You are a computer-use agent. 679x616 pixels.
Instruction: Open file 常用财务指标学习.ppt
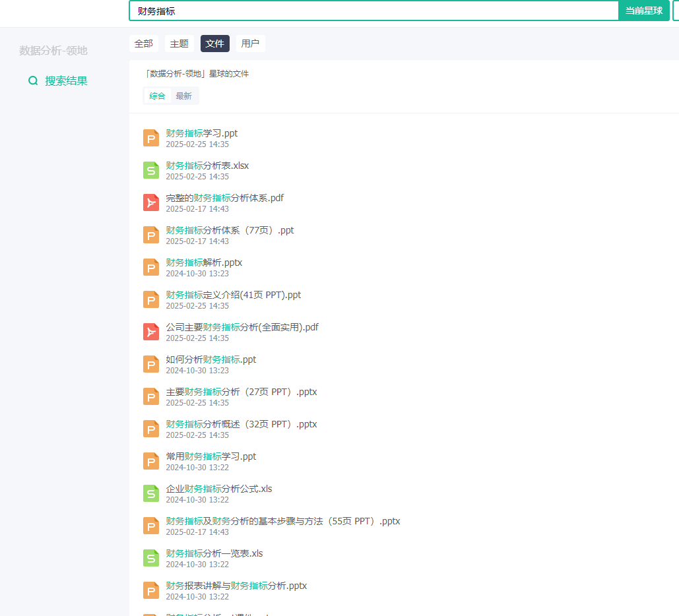tap(211, 456)
